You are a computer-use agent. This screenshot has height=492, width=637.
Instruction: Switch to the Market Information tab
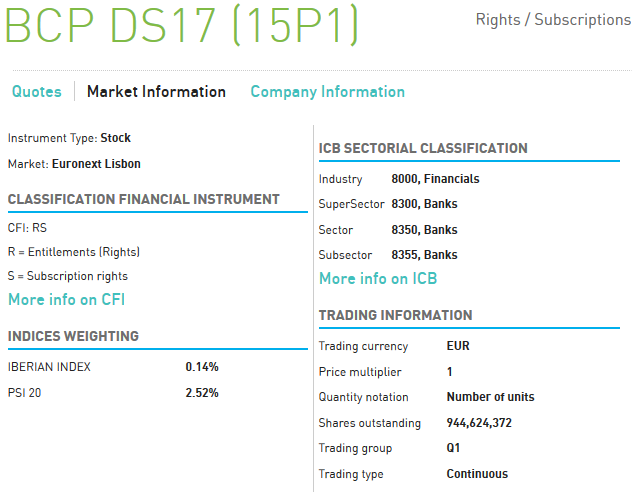pos(156,92)
